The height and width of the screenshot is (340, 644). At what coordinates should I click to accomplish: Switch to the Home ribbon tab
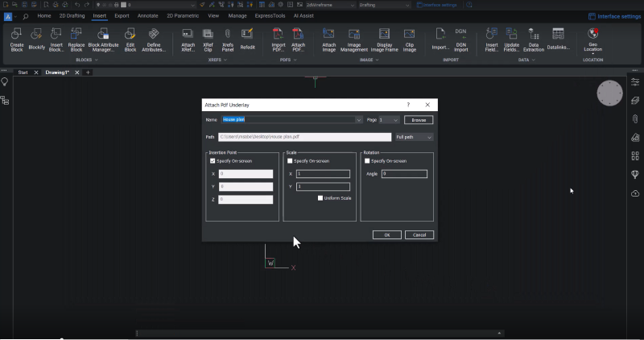[x=44, y=15]
